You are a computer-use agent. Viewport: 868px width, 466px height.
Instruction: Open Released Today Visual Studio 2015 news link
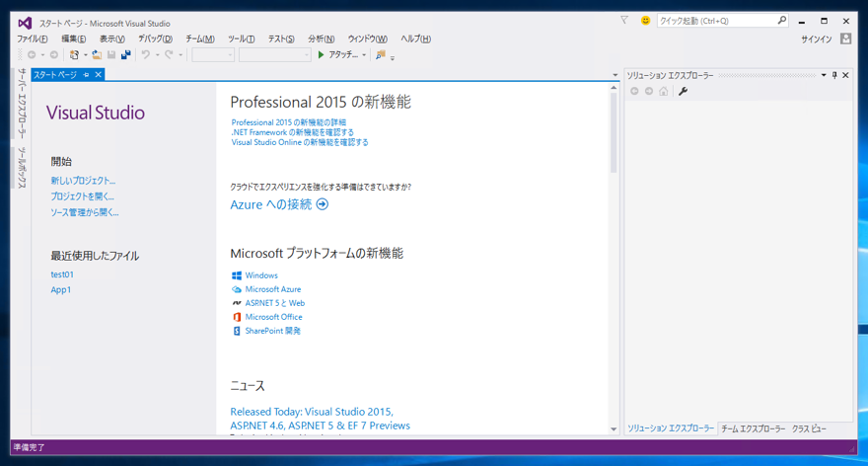click(x=320, y=419)
